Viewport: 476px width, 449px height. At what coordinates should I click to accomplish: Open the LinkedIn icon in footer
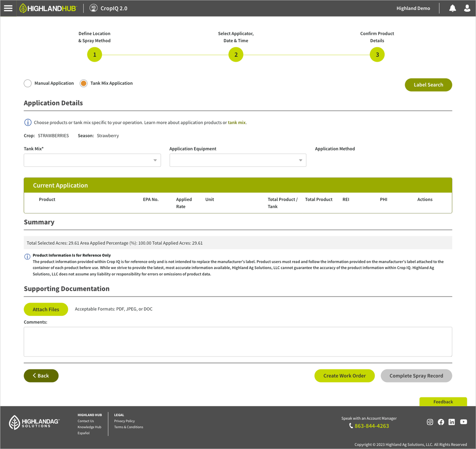tap(452, 422)
